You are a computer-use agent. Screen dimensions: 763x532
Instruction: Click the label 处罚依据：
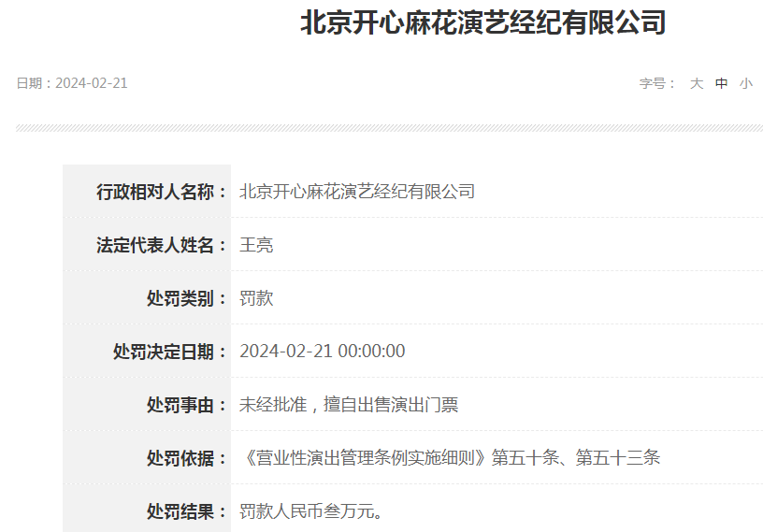[x=187, y=458]
